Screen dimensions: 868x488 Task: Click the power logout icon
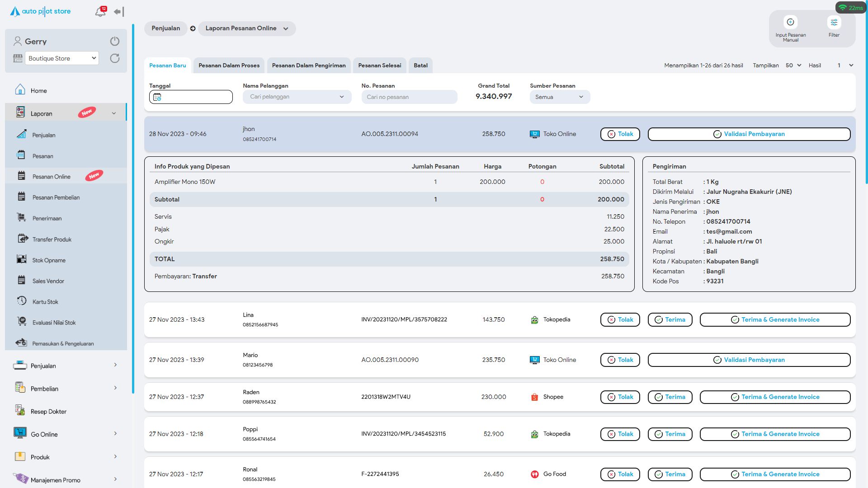tap(115, 41)
